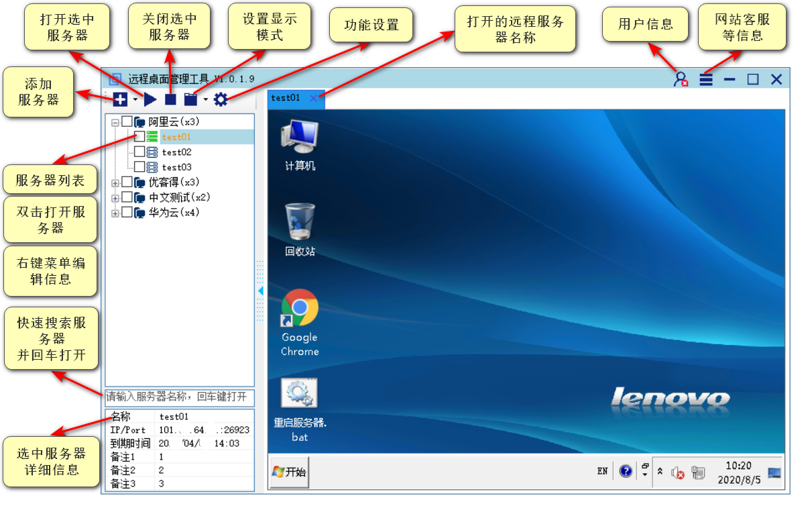Open the display mode dropdown arrow
The height and width of the screenshot is (510, 812).
coord(205,100)
